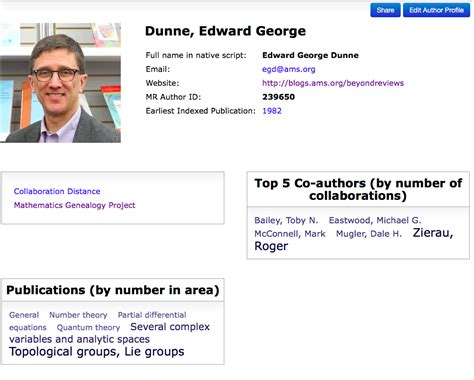Open Number theory publications area

78,315
